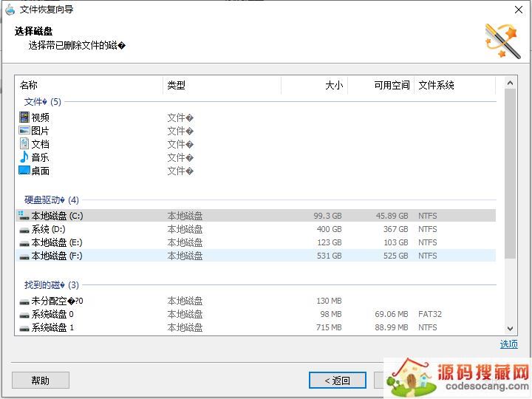Open the 选项 options link
The image size is (532, 399).
coord(508,344)
